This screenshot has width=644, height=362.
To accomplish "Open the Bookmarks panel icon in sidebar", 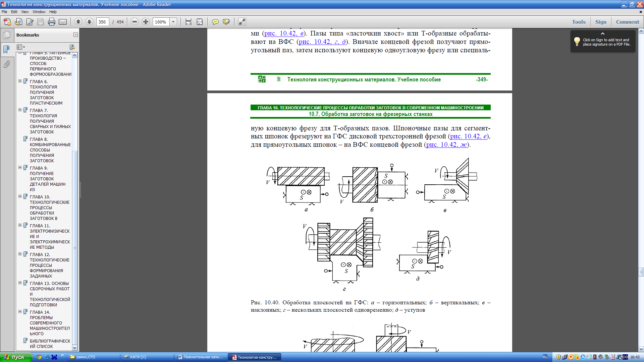I will (7, 49).
